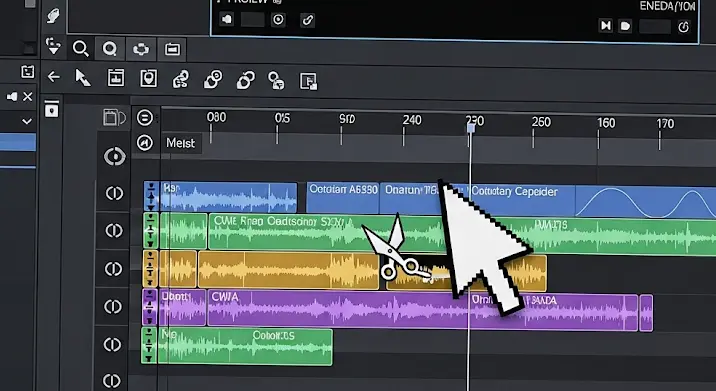Toggle the first blue track's circle button
Screen dimensions: 716x391
[x=114, y=193]
